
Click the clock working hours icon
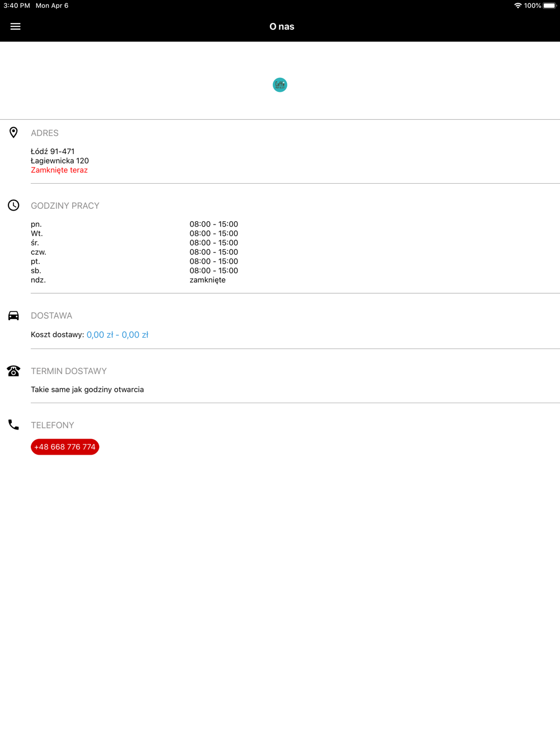[x=13, y=206]
